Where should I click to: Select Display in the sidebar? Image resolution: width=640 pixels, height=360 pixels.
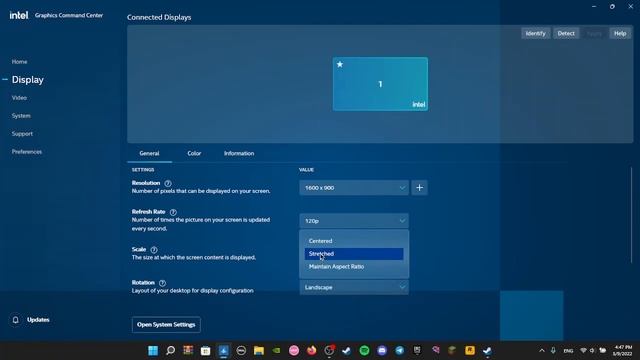[x=28, y=80]
